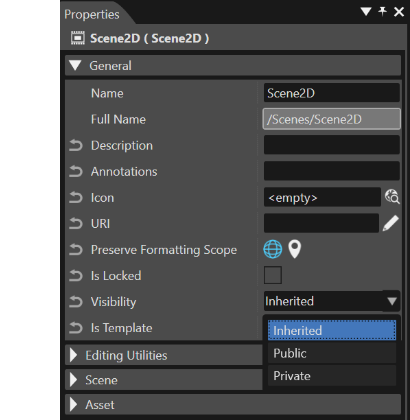Choose Public from the Visibility list
410x420 pixels.
click(x=332, y=353)
